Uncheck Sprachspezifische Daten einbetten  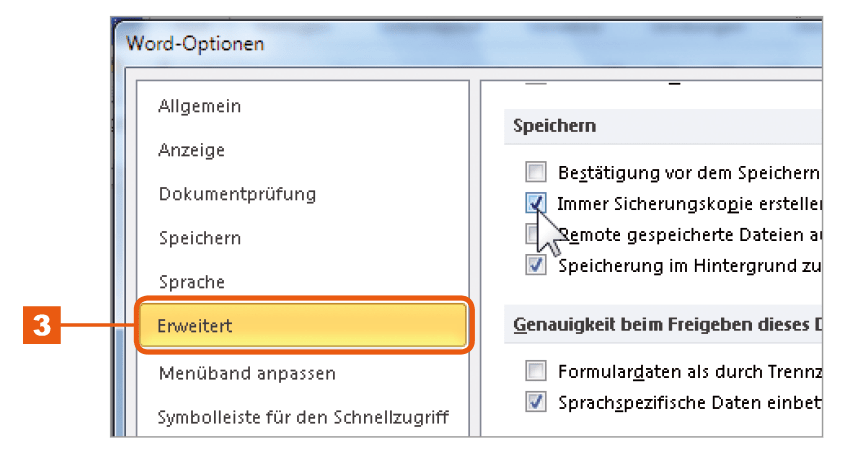(x=536, y=402)
